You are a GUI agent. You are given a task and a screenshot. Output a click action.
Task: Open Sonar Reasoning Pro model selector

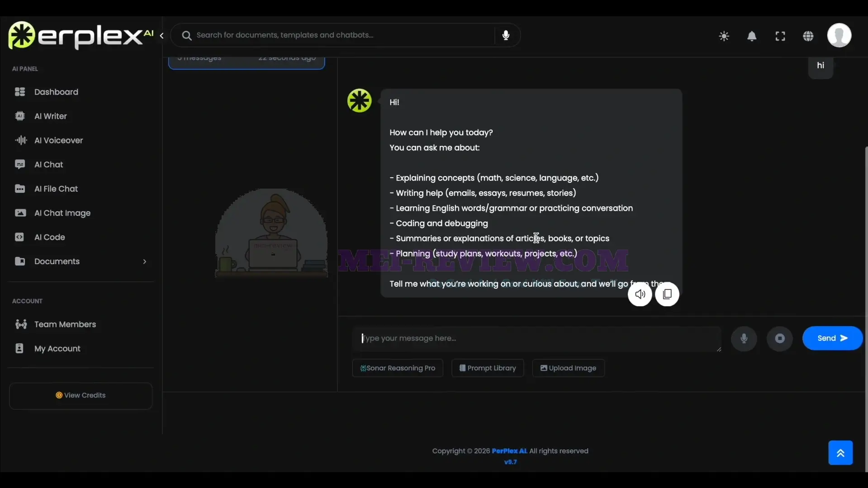tap(398, 368)
